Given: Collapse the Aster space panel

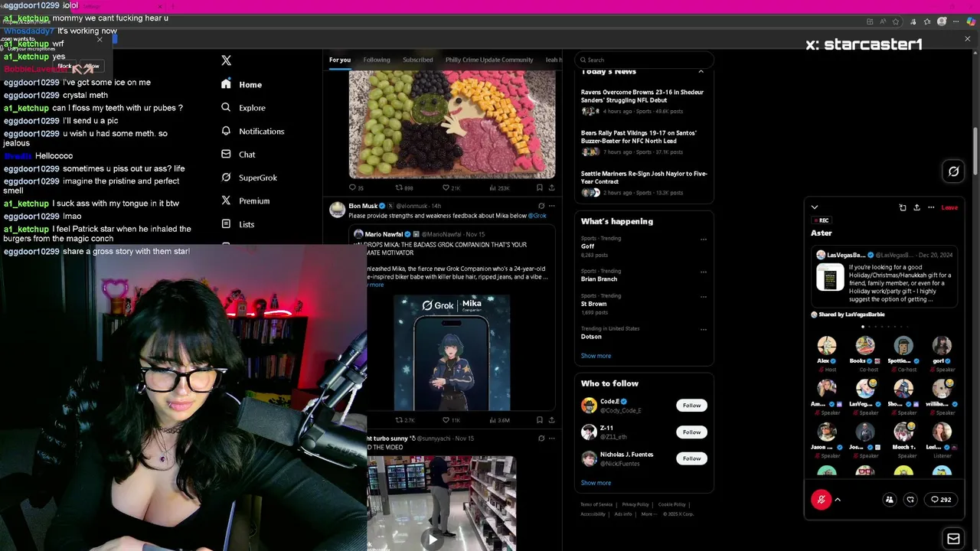Looking at the screenshot, I should coord(815,207).
